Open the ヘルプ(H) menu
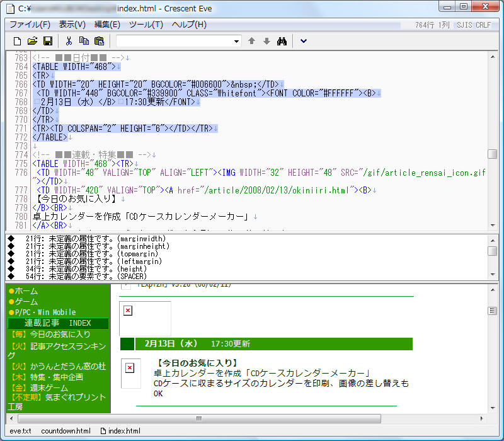The height and width of the screenshot is (441, 504). coord(189,25)
